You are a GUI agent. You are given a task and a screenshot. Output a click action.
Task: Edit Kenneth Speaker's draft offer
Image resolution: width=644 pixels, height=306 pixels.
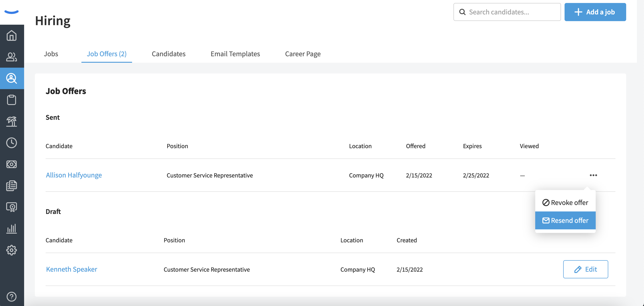pos(585,269)
